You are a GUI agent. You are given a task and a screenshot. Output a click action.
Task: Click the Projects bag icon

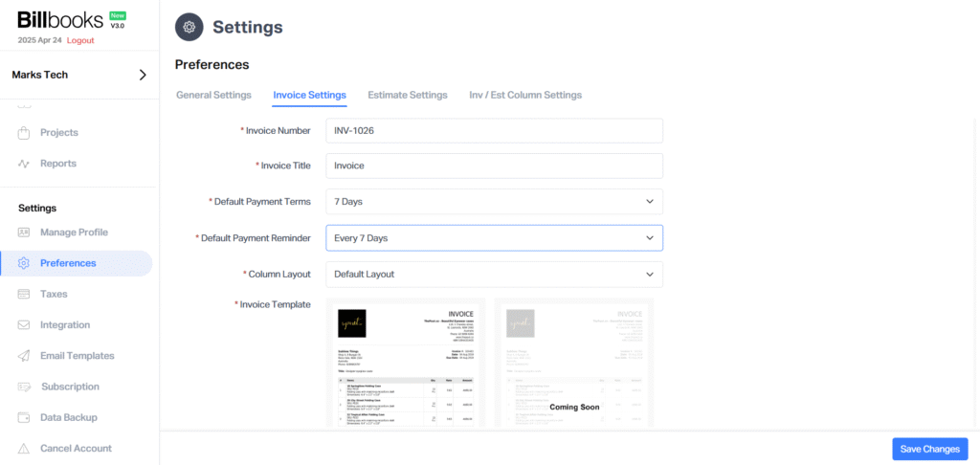click(24, 132)
